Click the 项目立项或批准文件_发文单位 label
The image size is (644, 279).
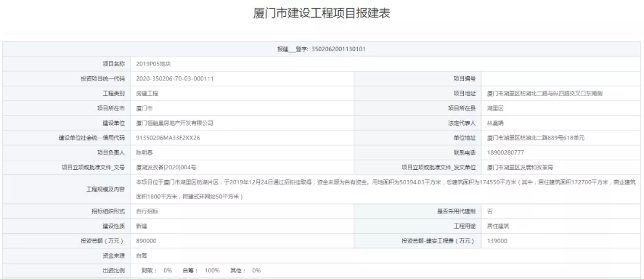pyautogui.click(x=439, y=168)
